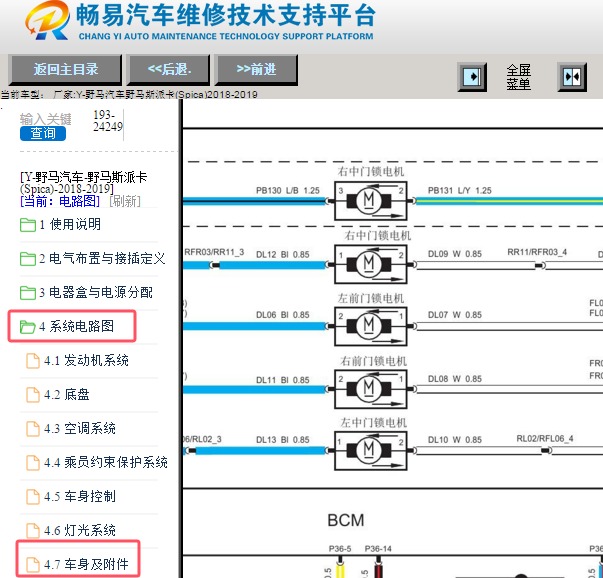This screenshot has height=578, width=603.
Task: Click the page icon beside 4.4 乘员约束保护系统
Action: click(x=33, y=463)
